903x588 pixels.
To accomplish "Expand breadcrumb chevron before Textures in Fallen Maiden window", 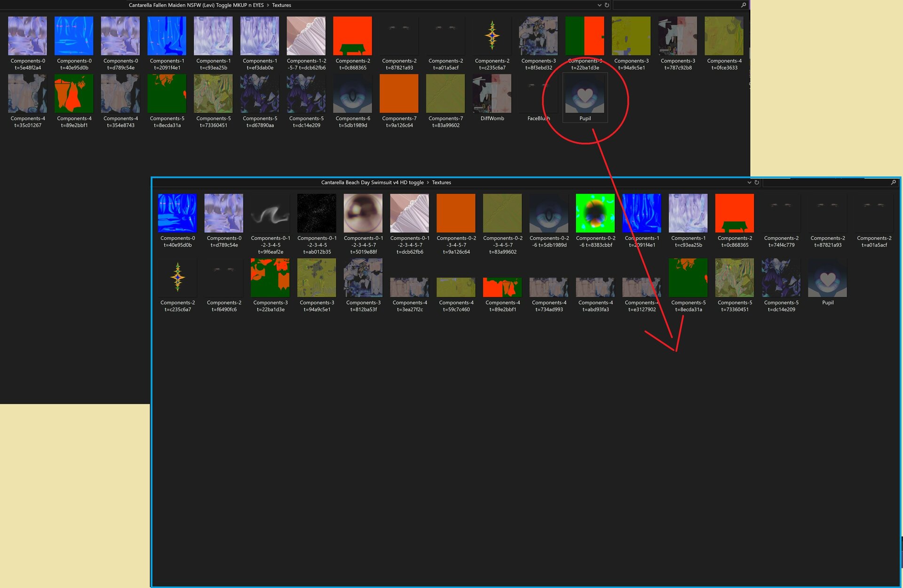I will tap(268, 5).
